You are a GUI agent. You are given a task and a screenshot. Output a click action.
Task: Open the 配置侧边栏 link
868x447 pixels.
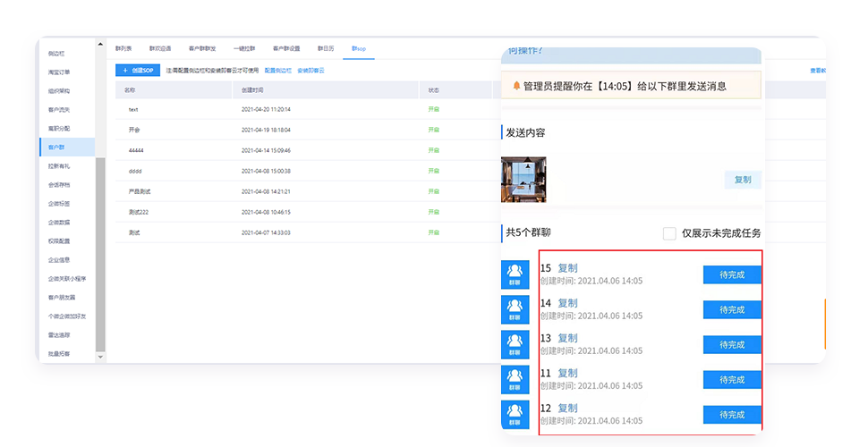pos(277,70)
